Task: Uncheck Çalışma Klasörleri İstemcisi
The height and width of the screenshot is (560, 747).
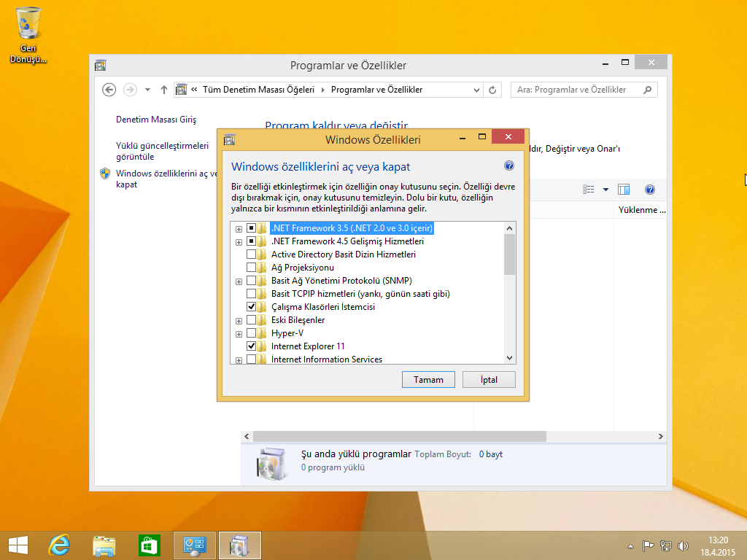Action: pos(251,307)
